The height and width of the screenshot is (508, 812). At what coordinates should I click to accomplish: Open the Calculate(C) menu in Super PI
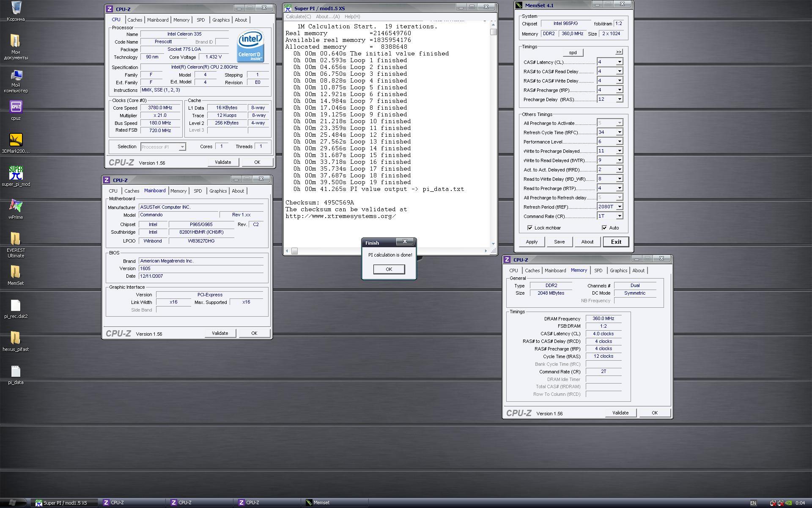tap(298, 17)
